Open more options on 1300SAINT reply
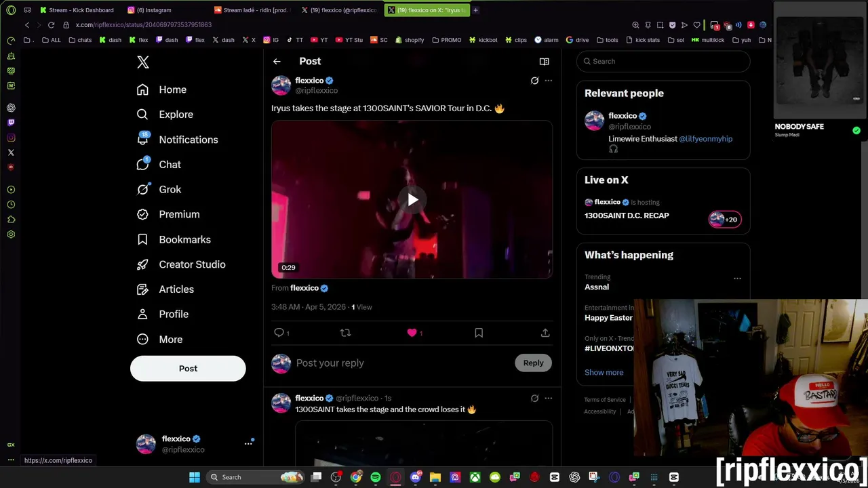Viewport: 868px width, 488px height. pyautogui.click(x=549, y=399)
